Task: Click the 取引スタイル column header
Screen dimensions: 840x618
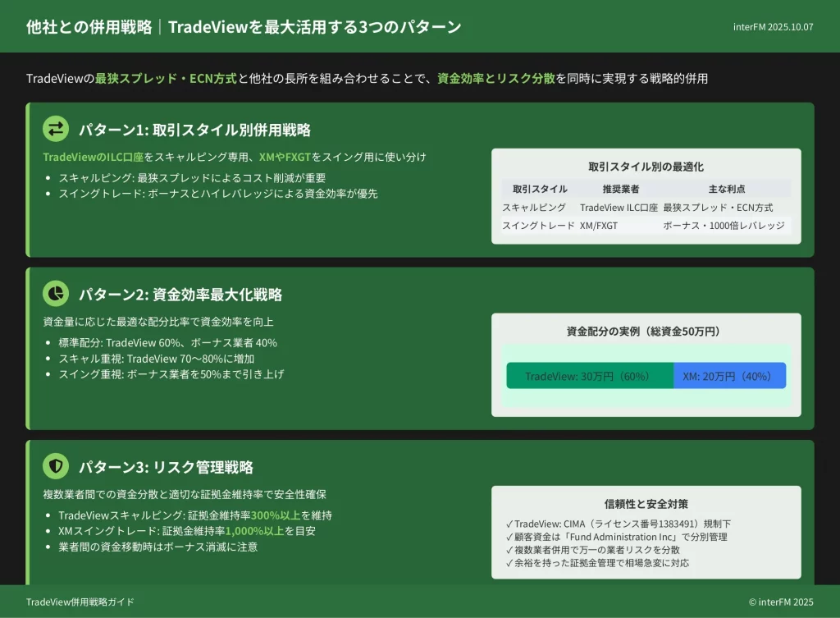Action: pos(539,189)
